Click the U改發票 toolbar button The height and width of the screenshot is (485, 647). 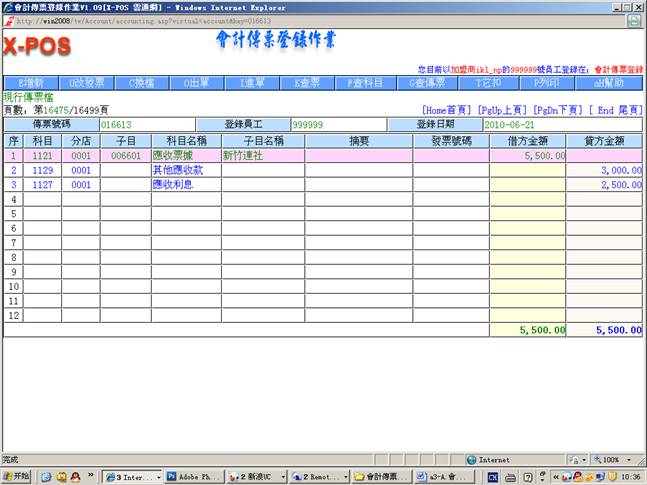click(x=87, y=83)
